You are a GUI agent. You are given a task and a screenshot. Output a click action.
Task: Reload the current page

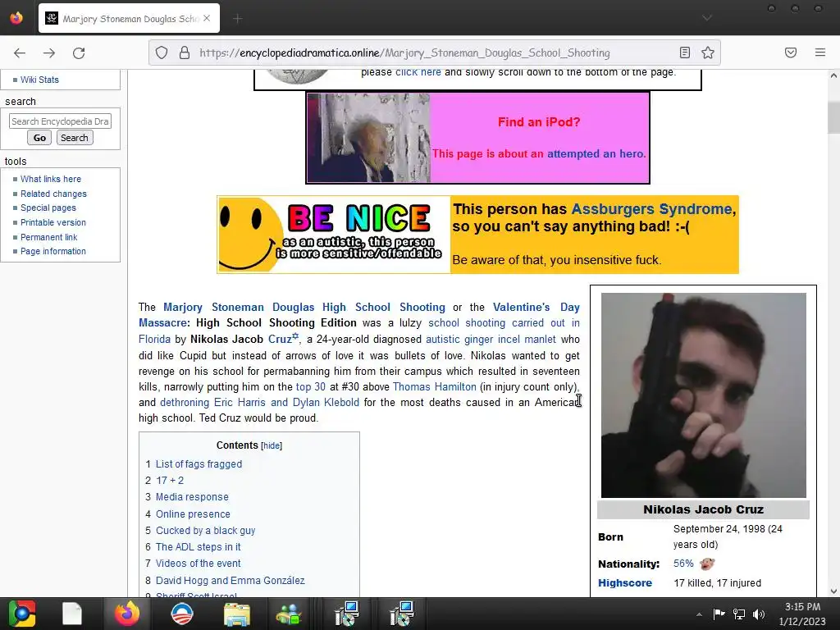pos(79,52)
